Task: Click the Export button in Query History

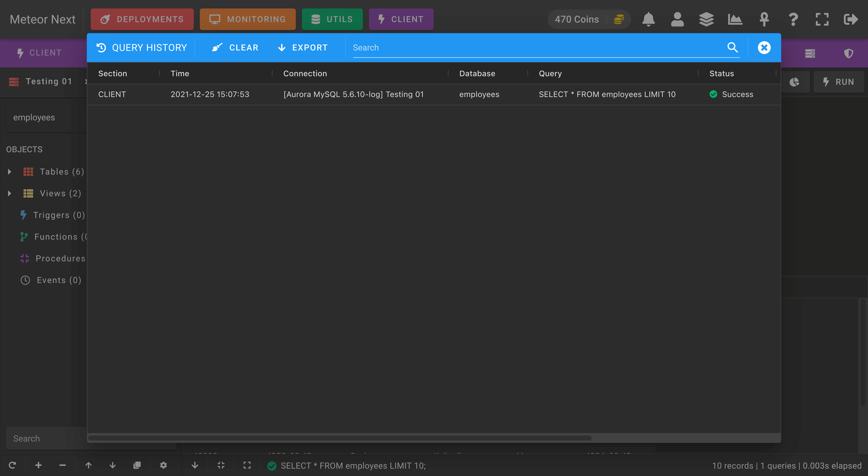Action: point(303,47)
